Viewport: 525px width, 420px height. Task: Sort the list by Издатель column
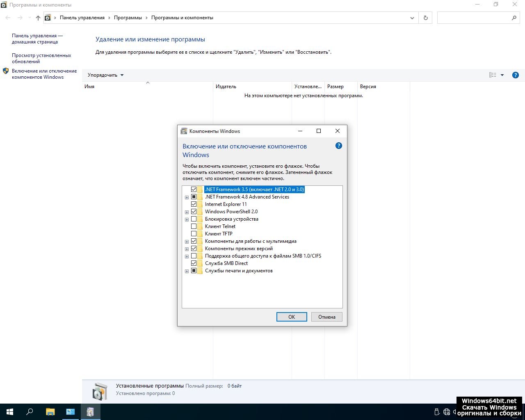tap(226, 87)
